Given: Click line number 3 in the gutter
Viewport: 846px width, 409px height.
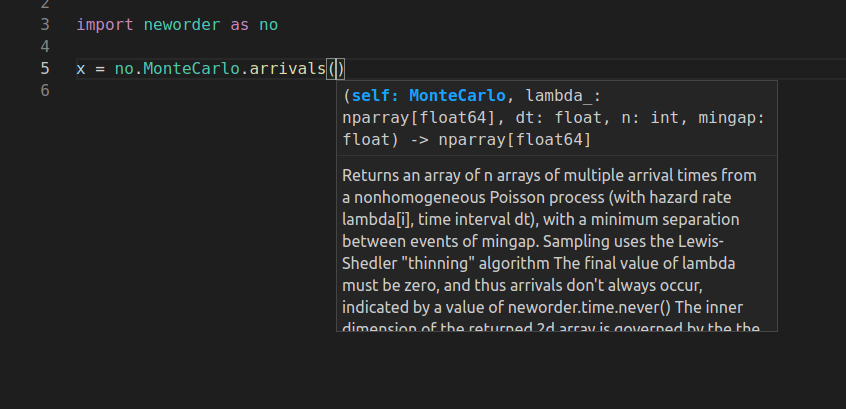Looking at the screenshot, I should coord(44,25).
